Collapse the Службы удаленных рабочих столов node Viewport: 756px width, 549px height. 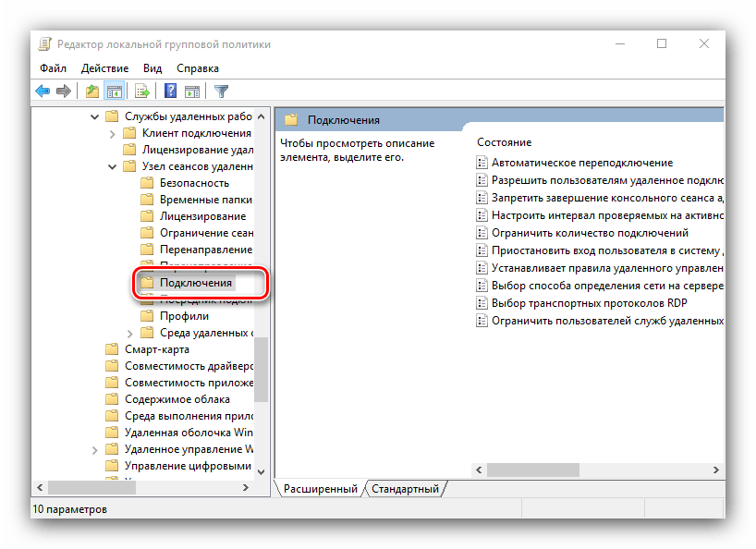coord(94,116)
